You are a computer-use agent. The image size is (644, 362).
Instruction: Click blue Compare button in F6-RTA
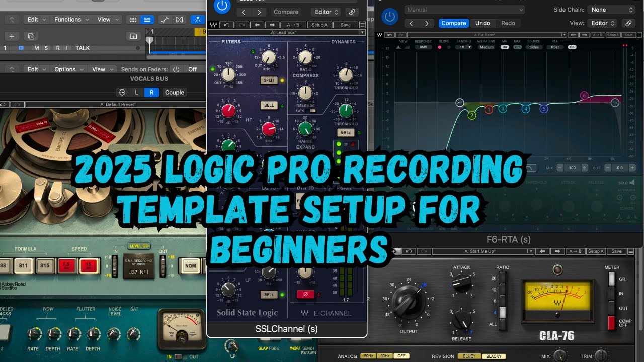pos(454,23)
